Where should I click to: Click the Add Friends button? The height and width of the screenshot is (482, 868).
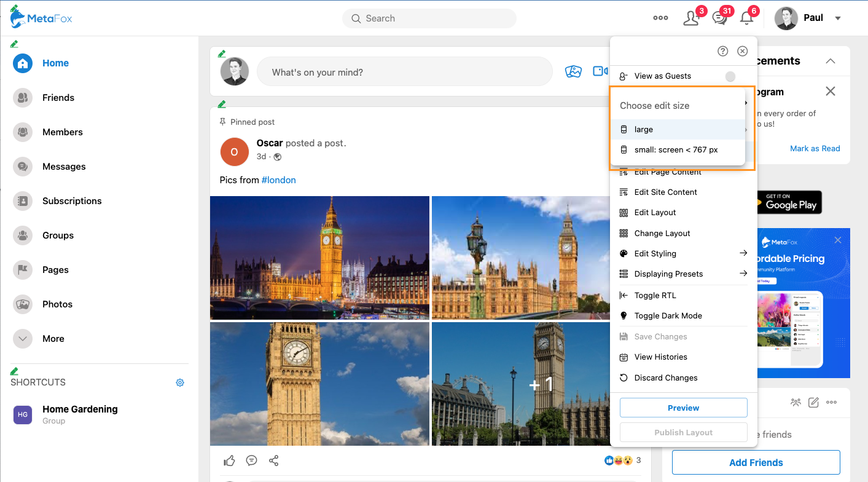pyautogui.click(x=756, y=462)
